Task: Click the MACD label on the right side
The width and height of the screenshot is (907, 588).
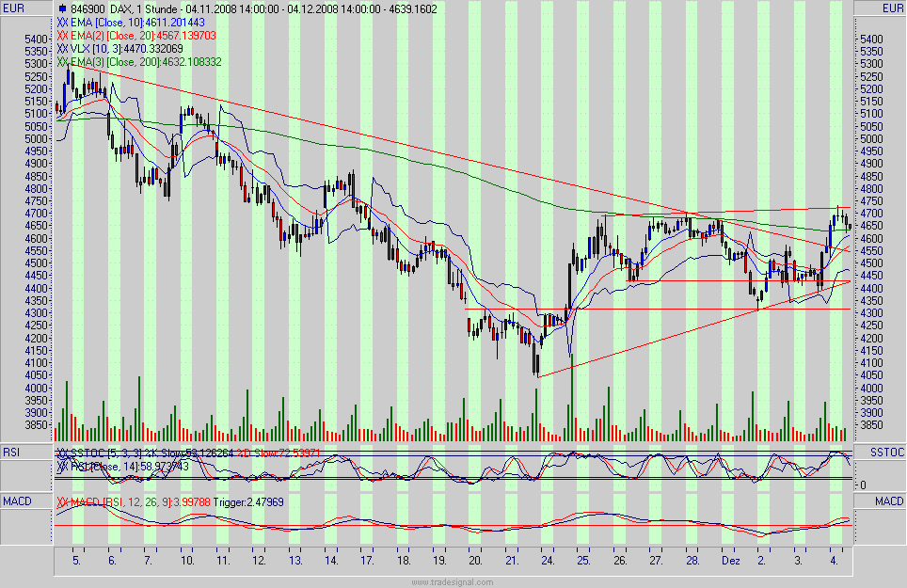Action: click(889, 501)
